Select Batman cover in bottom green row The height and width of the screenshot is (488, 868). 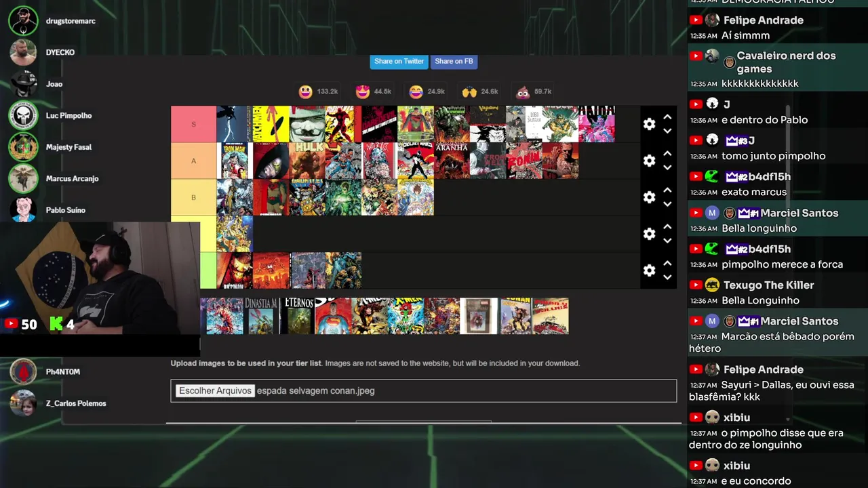234,270
